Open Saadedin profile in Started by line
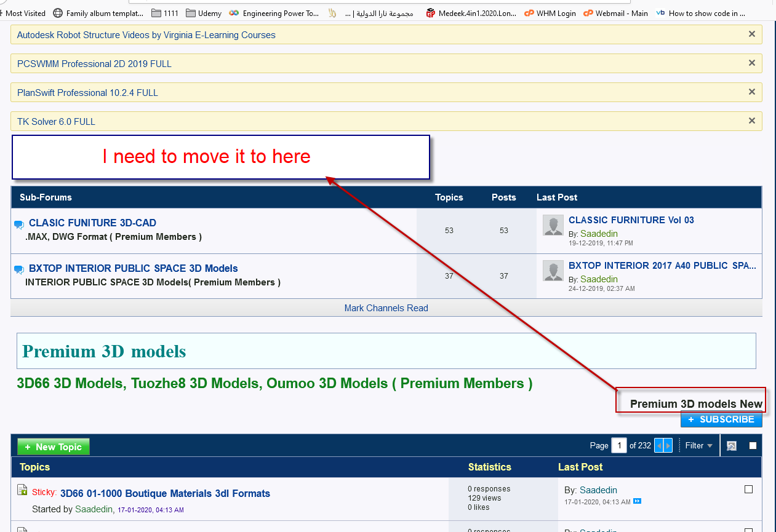This screenshot has width=776, height=532. tap(94, 509)
